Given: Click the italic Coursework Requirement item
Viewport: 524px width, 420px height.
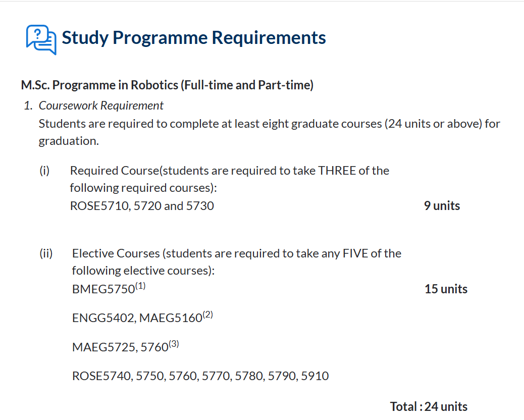Looking at the screenshot, I should click(x=101, y=106).
